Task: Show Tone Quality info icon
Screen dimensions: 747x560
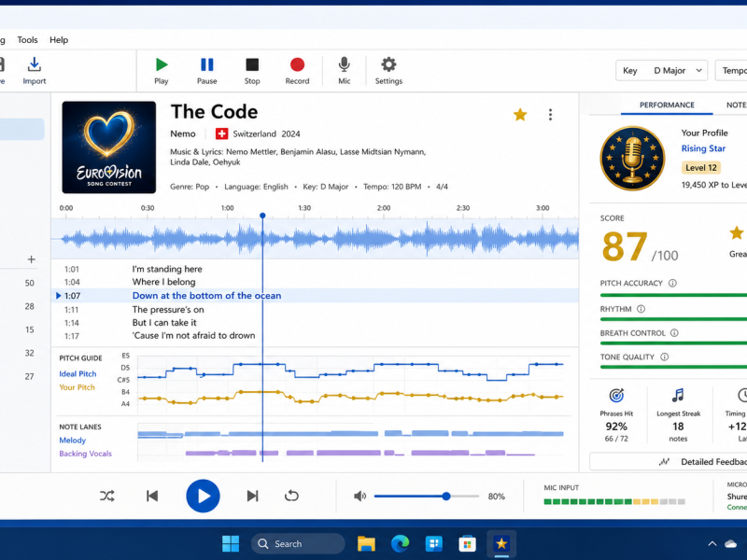Action: [x=665, y=357]
